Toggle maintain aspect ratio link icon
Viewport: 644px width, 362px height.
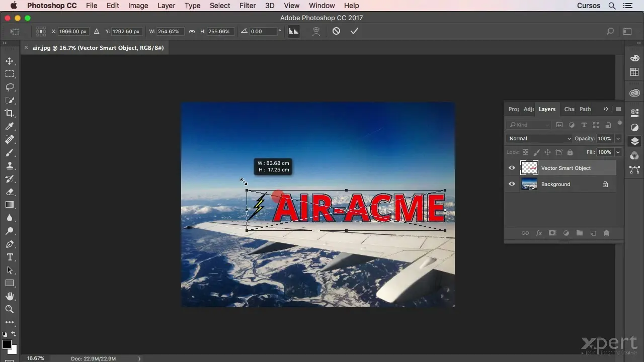[x=192, y=31]
